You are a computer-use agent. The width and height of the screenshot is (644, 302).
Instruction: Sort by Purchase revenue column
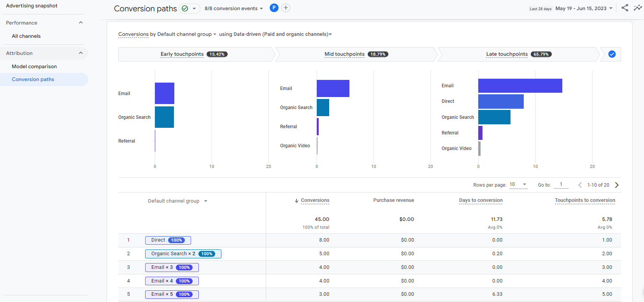393,200
